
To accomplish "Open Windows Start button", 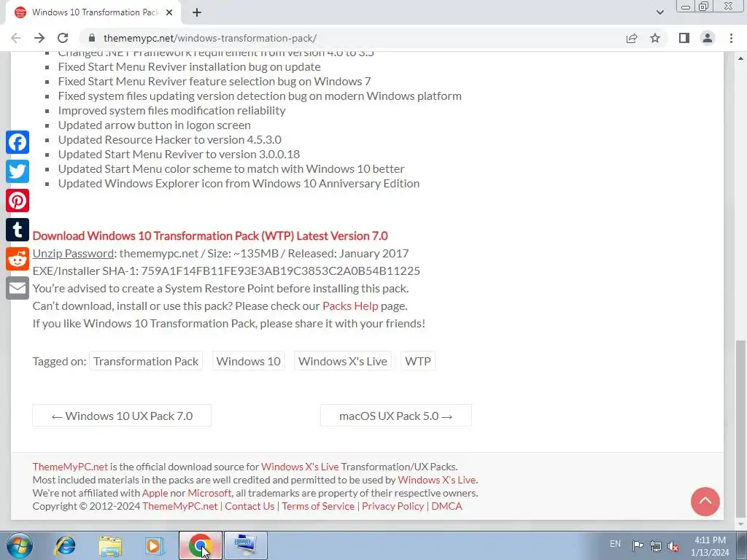I will tap(19, 545).
